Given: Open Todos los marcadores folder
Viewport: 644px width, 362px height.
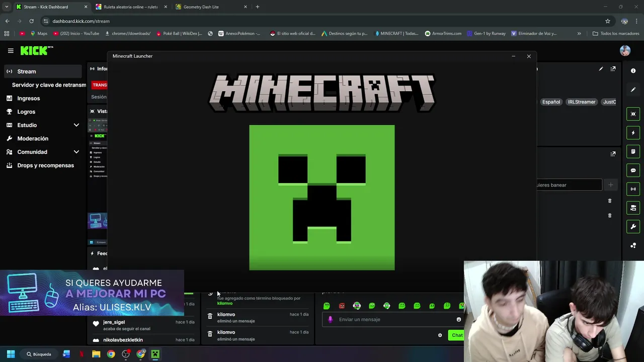Looking at the screenshot, I should 616,34.
